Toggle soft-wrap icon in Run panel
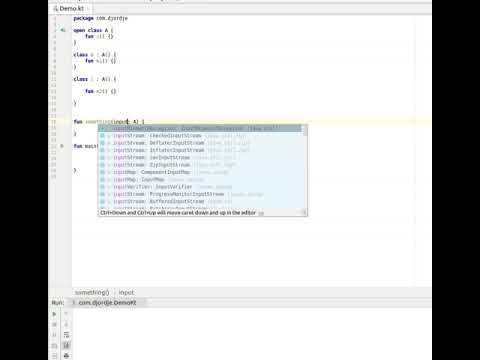This screenshot has width=480, height=360. [66, 335]
